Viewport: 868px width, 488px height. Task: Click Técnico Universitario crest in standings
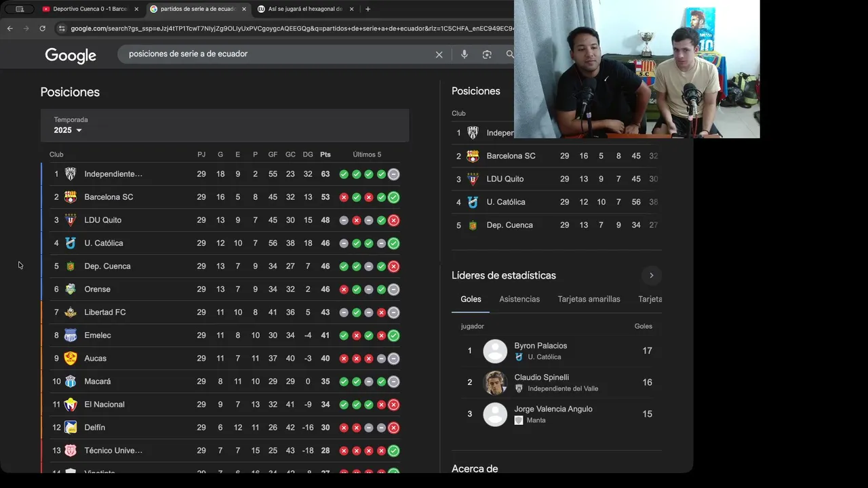(x=71, y=451)
